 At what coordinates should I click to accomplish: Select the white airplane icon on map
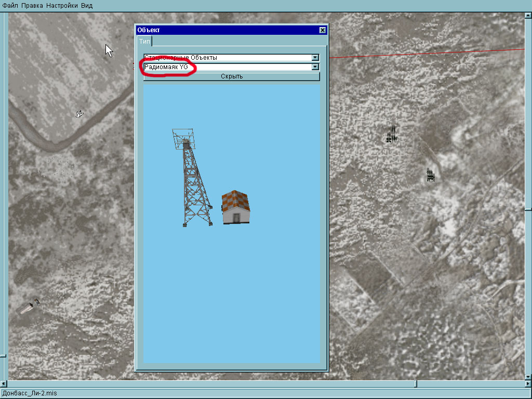click(79, 114)
